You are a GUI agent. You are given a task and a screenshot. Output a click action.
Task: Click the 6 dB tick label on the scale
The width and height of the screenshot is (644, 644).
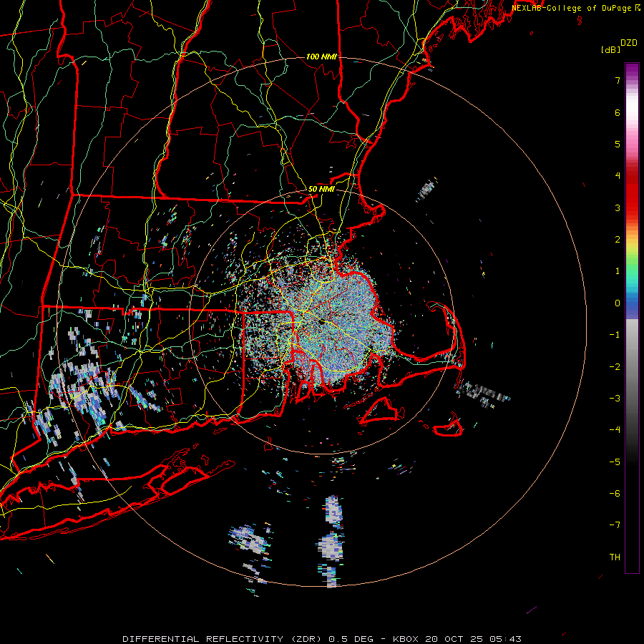(618, 112)
